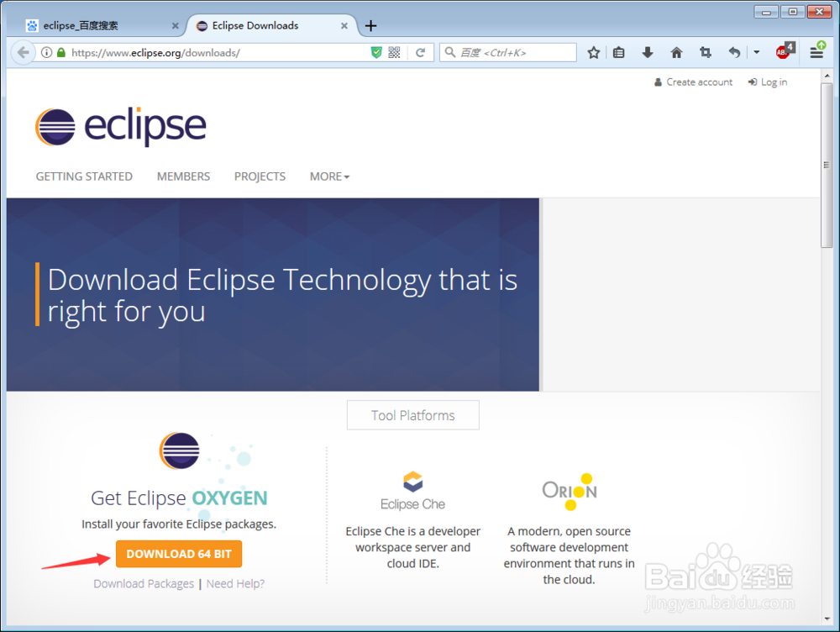The image size is (840, 632).
Task: Click the Eclipse Che logo
Action: coord(413,491)
